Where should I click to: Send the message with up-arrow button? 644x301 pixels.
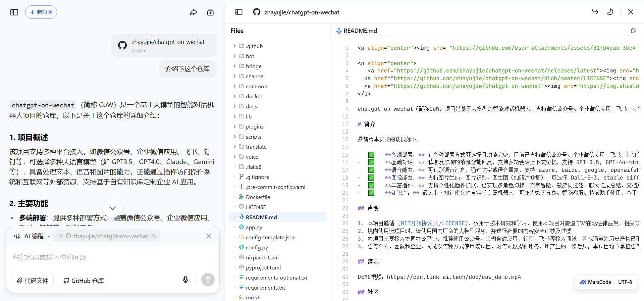click(208, 280)
